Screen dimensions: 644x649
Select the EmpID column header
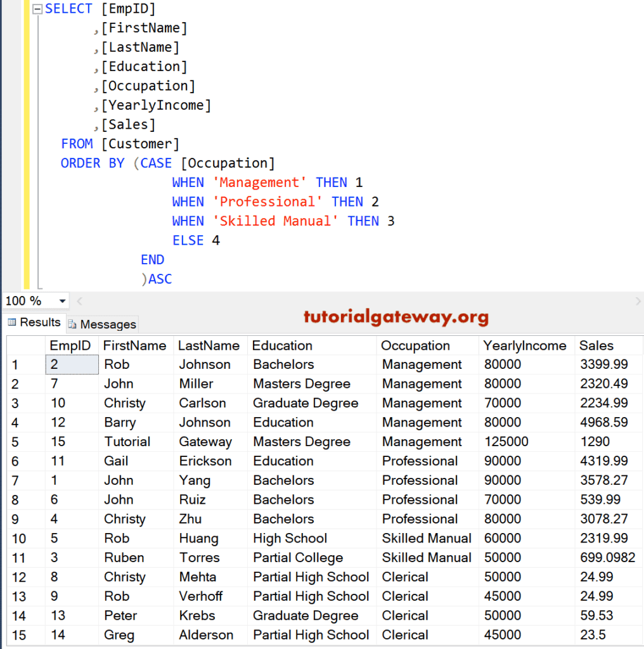tap(70, 345)
